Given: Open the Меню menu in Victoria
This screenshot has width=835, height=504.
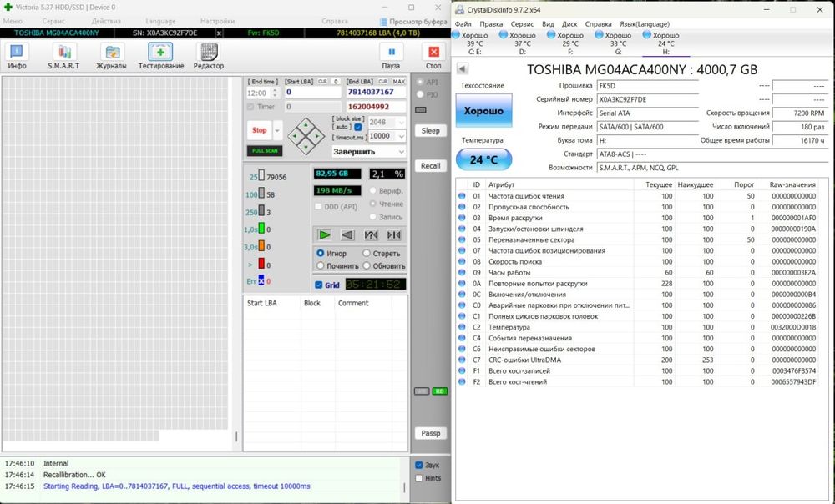Looking at the screenshot, I should [x=13, y=22].
